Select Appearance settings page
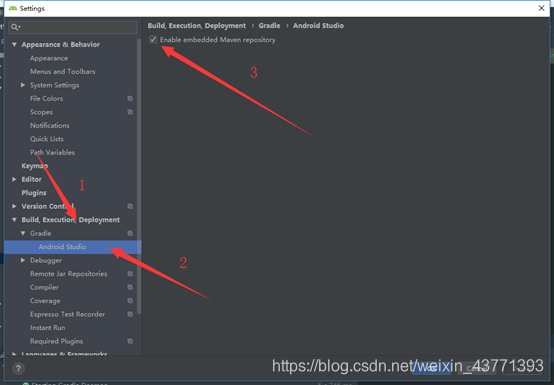Viewport: 554px width, 385px height. 49,58
